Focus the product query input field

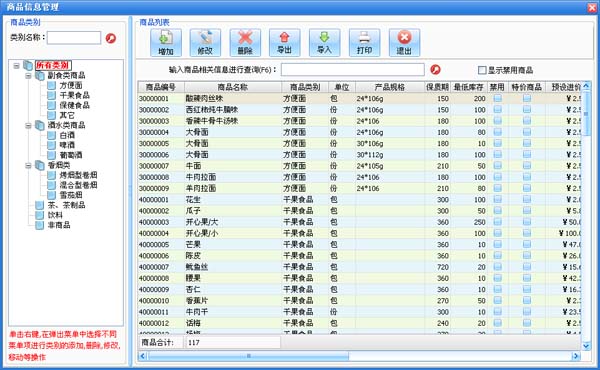click(x=352, y=70)
